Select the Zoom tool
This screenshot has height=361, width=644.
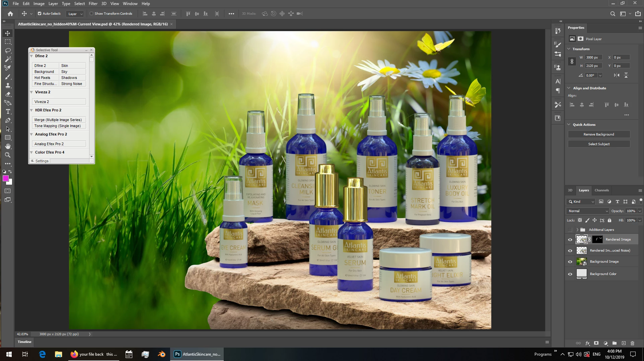tap(7, 155)
